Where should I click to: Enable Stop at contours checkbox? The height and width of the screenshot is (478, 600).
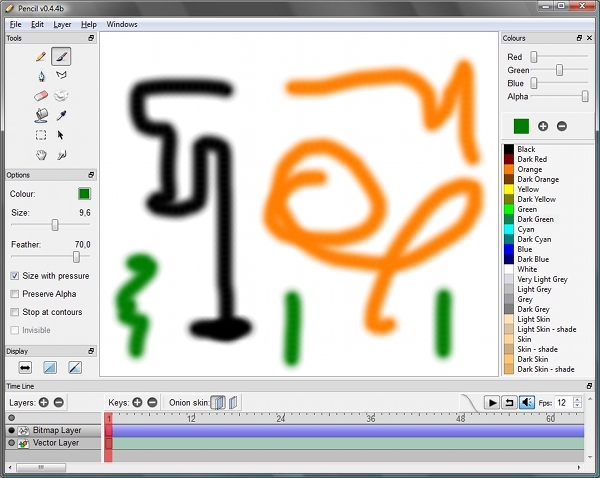coord(15,312)
